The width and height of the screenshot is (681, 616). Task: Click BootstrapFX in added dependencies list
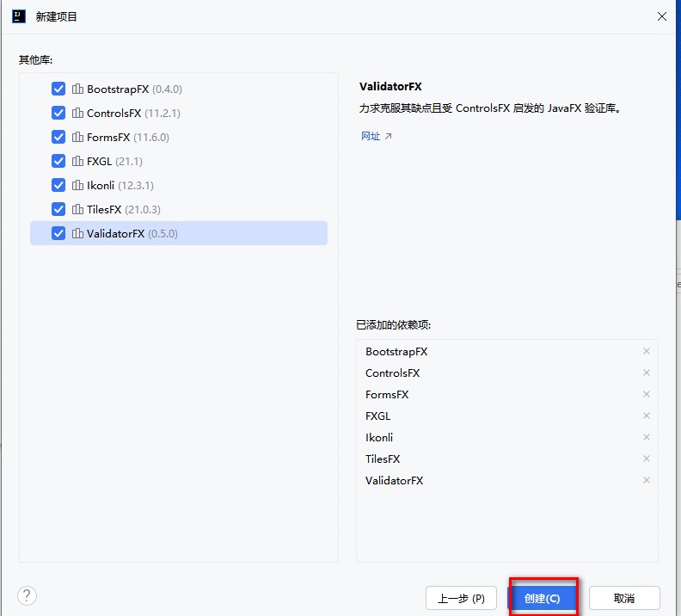(396, 351)
